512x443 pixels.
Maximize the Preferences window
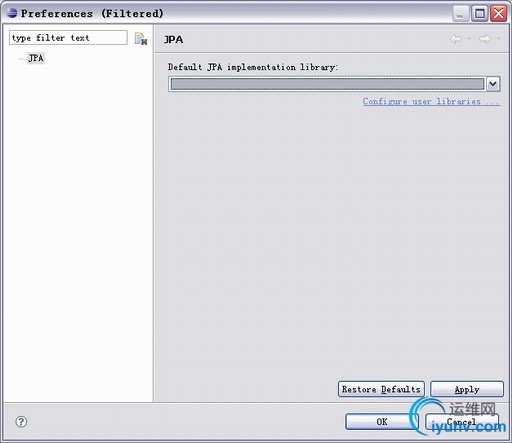coord(480,14)
